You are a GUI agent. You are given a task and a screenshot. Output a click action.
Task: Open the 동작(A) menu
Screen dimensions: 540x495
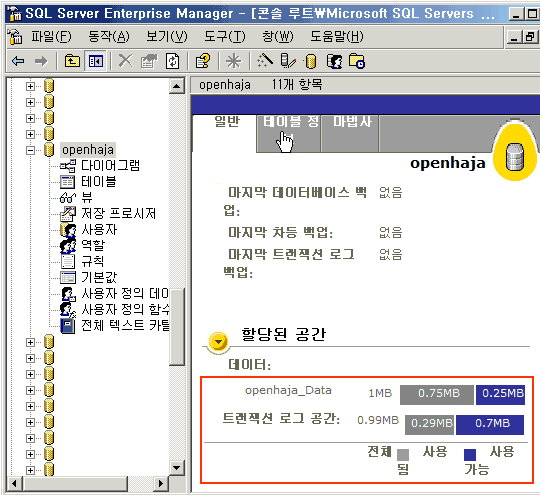click(109, 37)
